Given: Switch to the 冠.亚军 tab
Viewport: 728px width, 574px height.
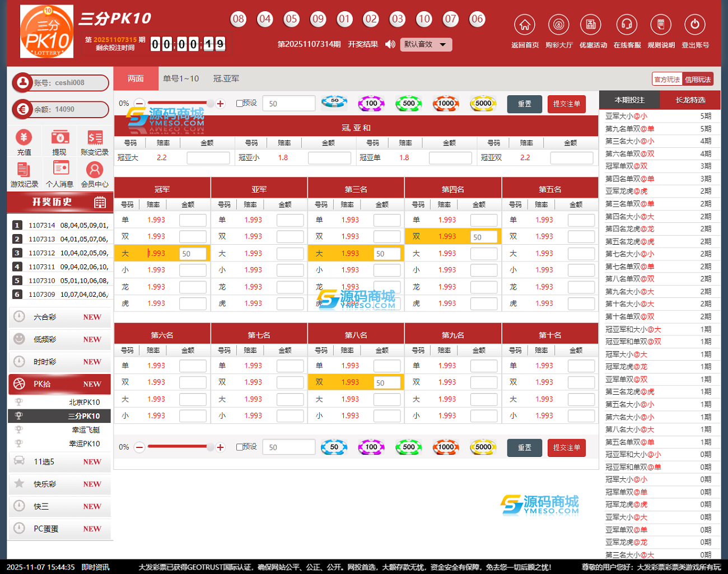Looking at the screenshot, I should [226, 79].
